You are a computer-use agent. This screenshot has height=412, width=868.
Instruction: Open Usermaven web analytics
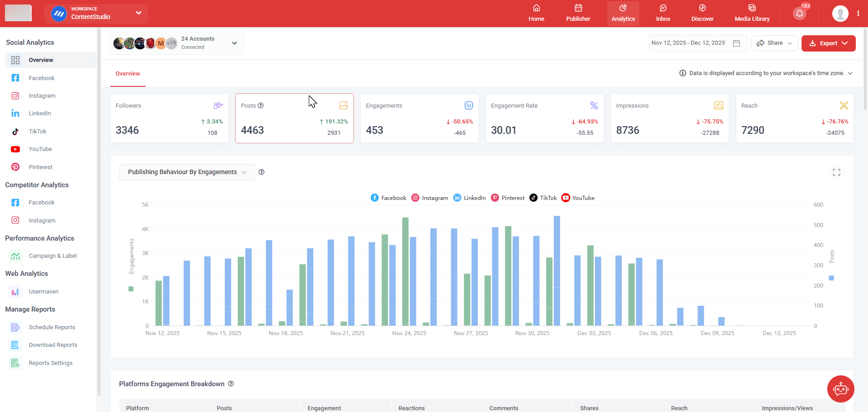pos(43,291)
